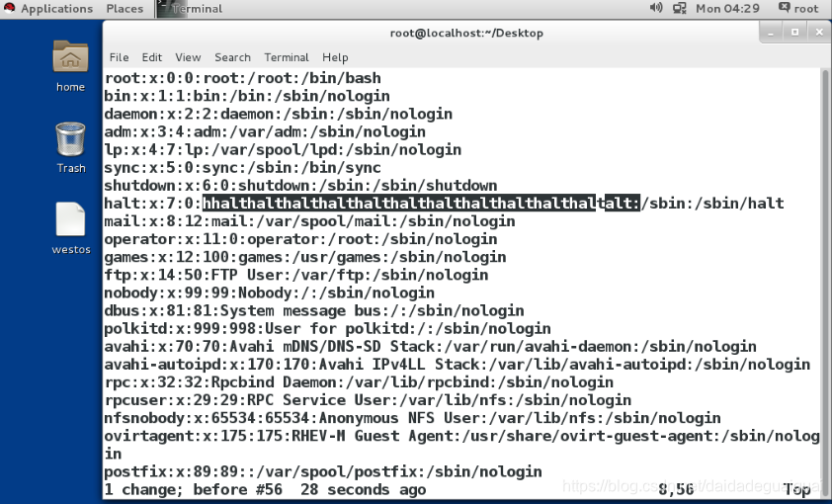Click the highlighted halthalthalt text on the halt line
This screenshot has height=504, width=832.
[x=421, y=204]
